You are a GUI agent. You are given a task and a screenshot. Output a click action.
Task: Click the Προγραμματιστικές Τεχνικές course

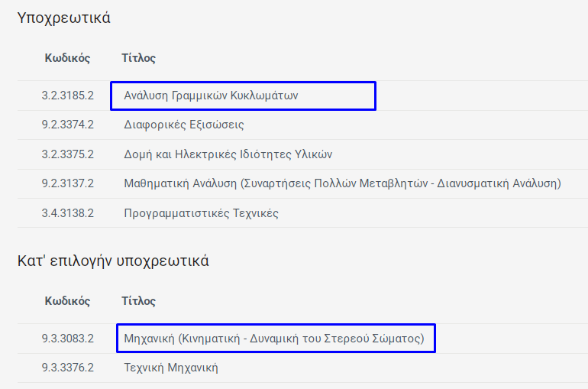point(201,213)
